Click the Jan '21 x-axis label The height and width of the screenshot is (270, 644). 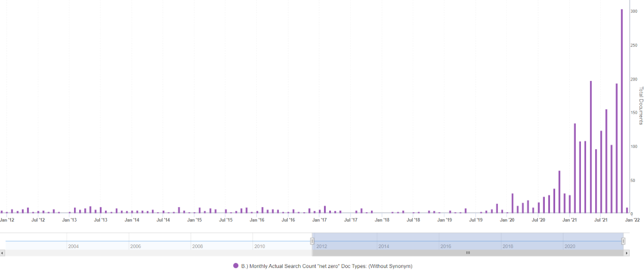coord(569,220)
